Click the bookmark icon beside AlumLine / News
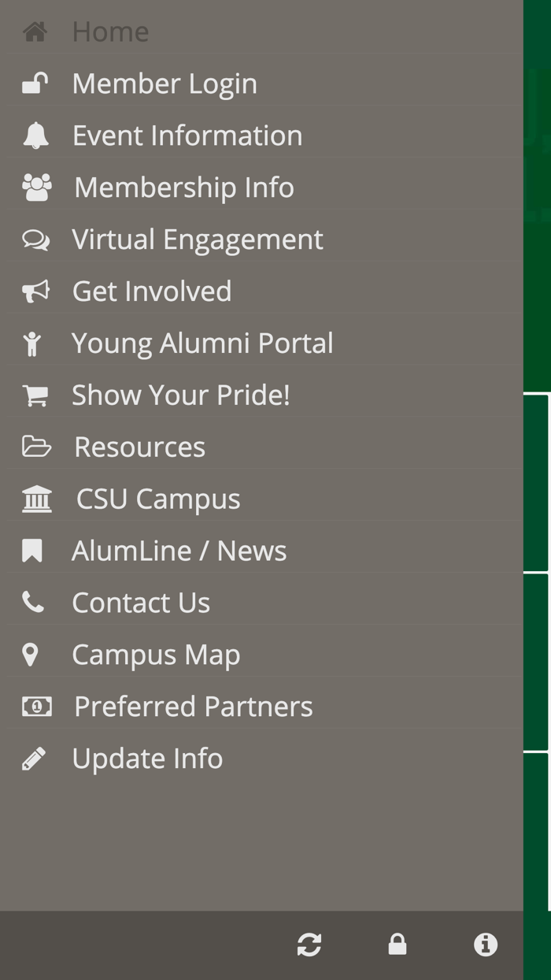551x980 pixels. 33,550
